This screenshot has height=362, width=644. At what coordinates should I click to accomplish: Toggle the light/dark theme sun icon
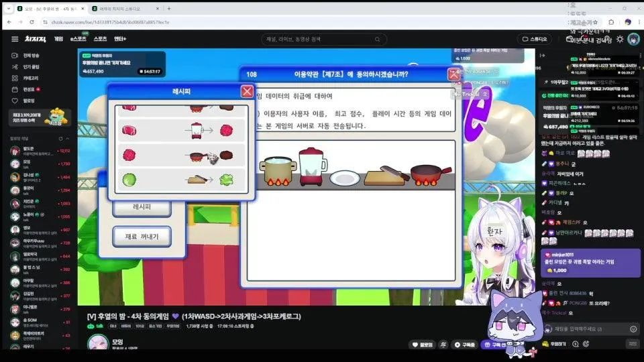pos(620,40)
